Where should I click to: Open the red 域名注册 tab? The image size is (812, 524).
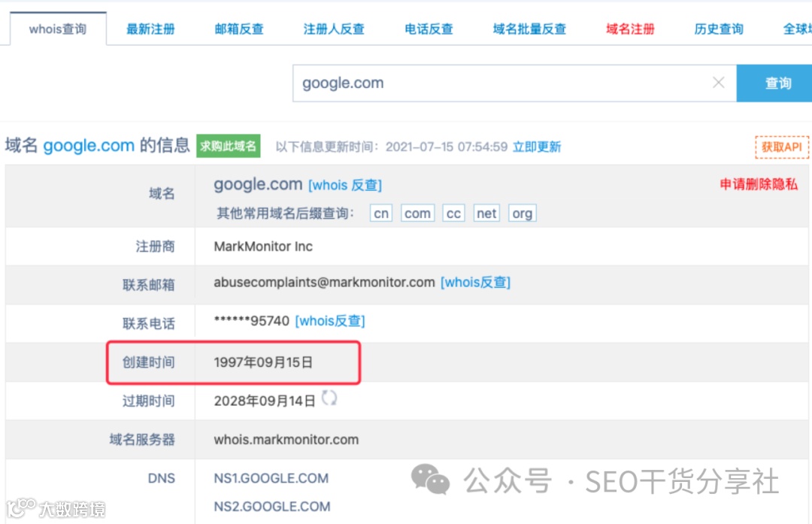(630, 29)
